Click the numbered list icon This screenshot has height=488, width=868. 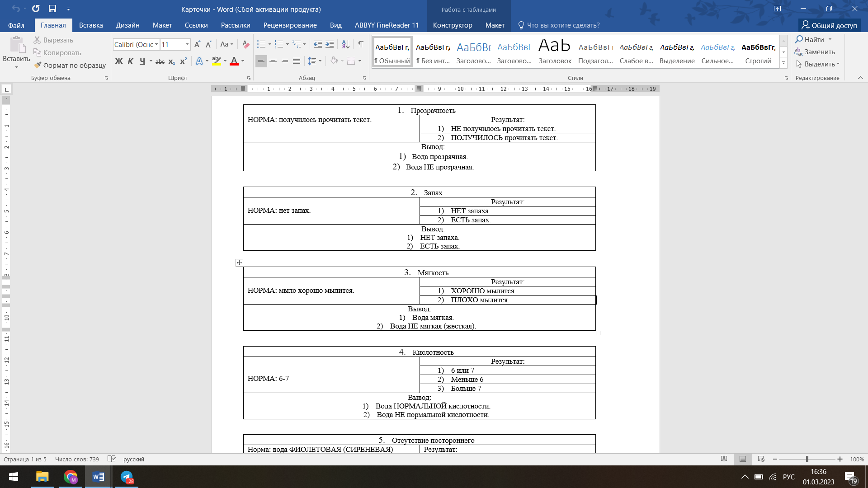pyautogui.click(x=279, y=44)
